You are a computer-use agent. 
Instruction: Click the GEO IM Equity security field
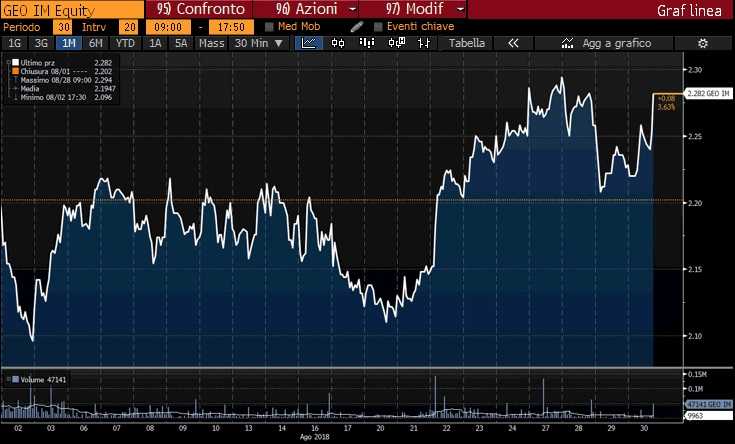[x=72, y=9]
